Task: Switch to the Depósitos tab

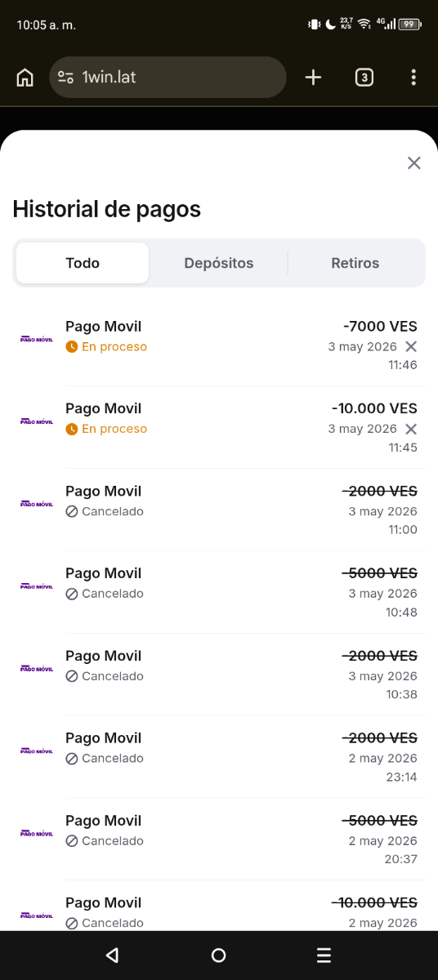Action: tap(219, 263)
